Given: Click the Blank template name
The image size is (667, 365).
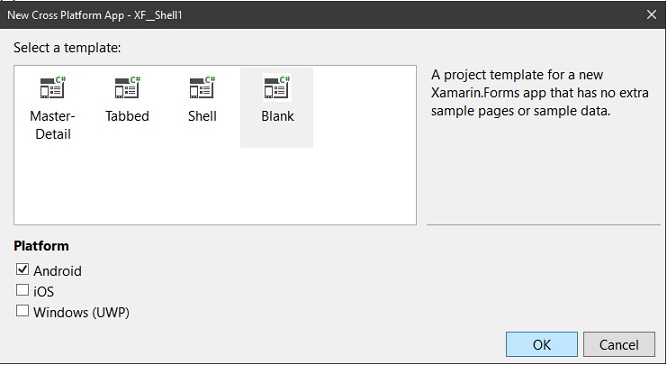Looking at the screenshot, I should pos(277,116).
